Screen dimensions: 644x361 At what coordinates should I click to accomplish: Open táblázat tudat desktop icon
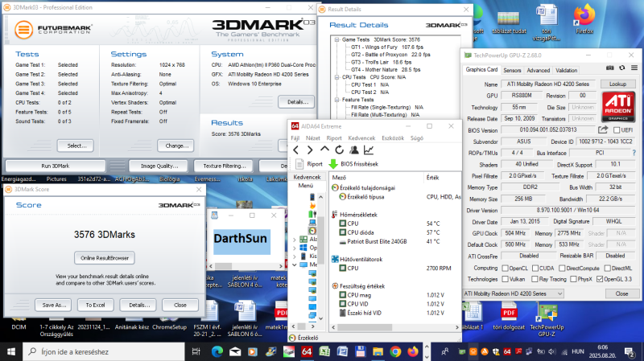click(x=509, y=23)
